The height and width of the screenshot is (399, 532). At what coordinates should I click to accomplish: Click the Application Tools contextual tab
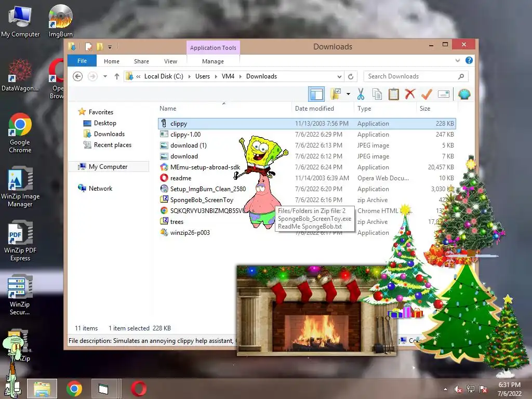(213, 48)
